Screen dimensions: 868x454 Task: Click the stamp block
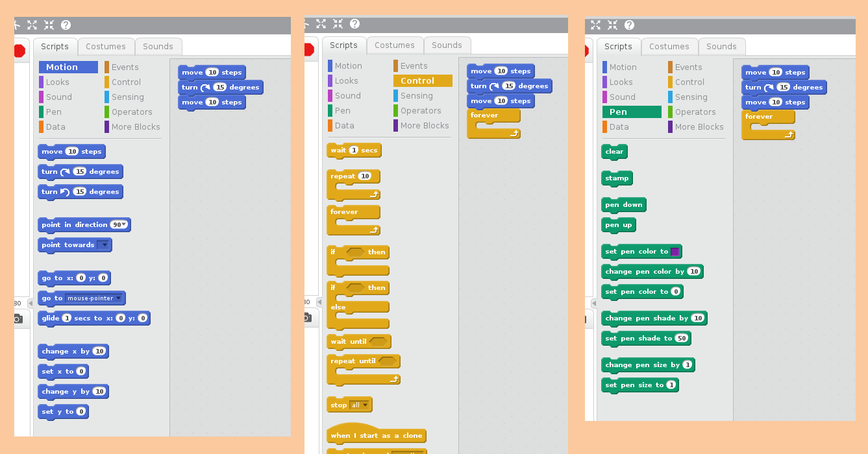(616, 178)
